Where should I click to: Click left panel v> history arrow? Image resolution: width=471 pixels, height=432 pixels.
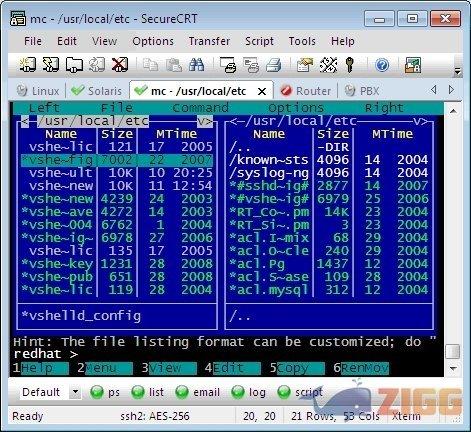[x=204, y=122]
